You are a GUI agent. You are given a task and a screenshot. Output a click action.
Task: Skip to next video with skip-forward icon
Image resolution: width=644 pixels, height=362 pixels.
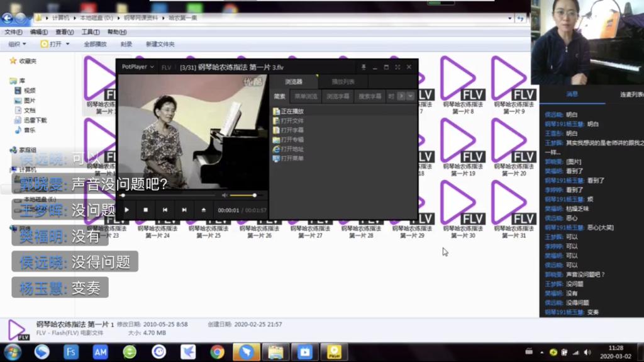pos(184,210)
